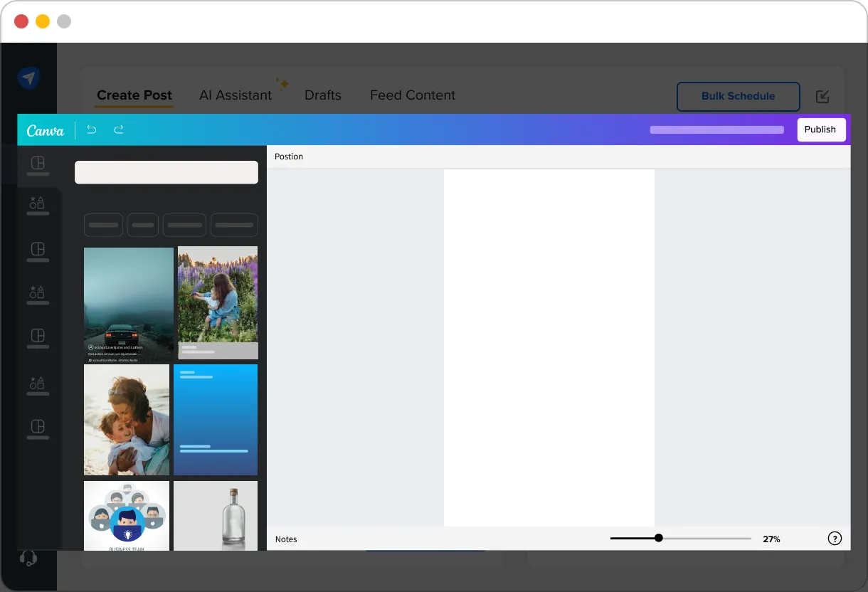The height and width of the screenshot is (592, 868).
Task: Open the Drafts tab
Action: coord(322,95)
